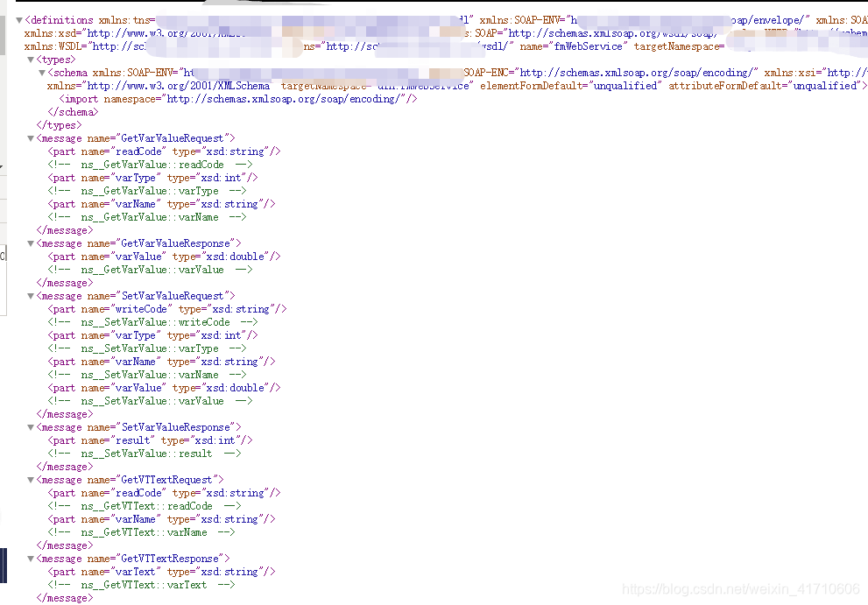Viewport: 868px width, 605px height.
Task: Select the ns__SetVarValue::result comment line
Action: (145, 454)
